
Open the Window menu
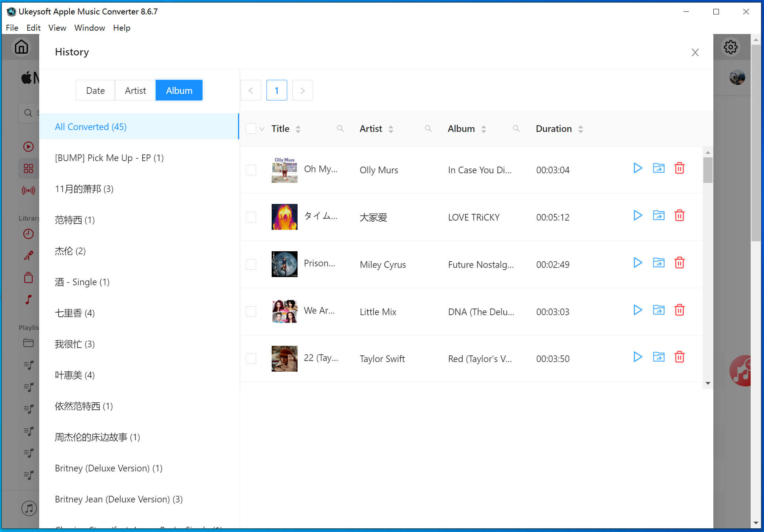click(89, 28)
